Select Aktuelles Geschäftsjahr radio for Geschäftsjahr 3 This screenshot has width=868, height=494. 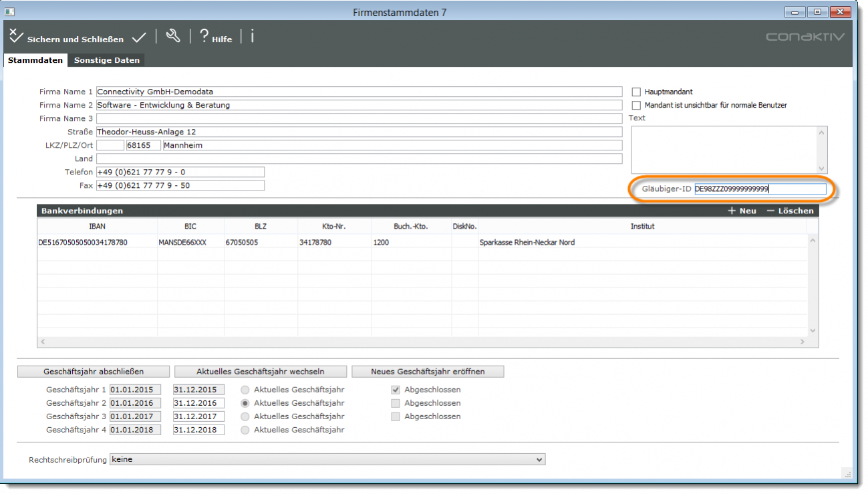tap(245, 416)
